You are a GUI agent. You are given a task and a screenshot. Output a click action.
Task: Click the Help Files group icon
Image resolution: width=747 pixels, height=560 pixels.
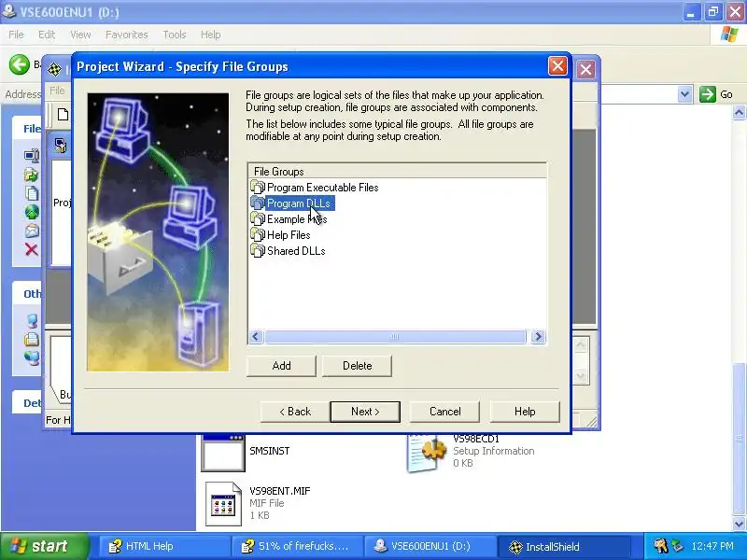tap(258, 235)
